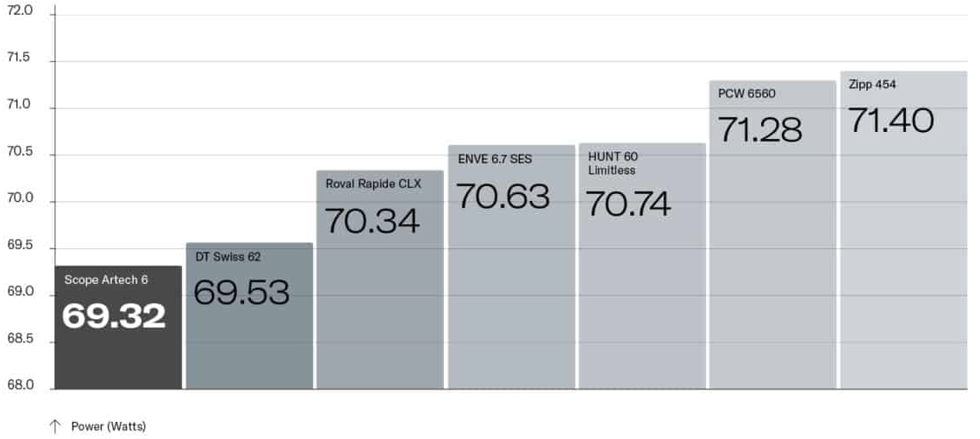980x439 pixels.
Task: Click the 71.28 value label
Action: click(x=759, y=130)
